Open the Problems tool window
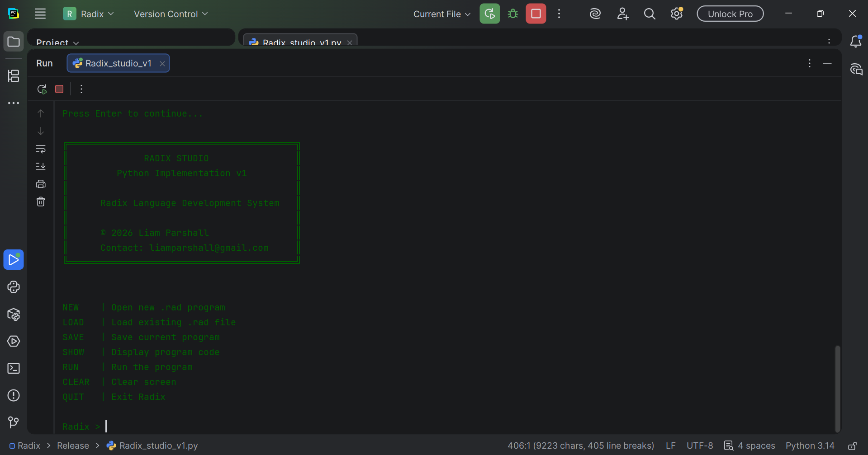 click(x=14, y=395)
